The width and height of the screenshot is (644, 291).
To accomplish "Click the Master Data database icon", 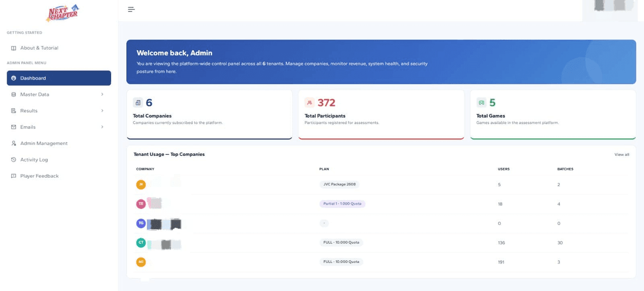I will 14,95.
